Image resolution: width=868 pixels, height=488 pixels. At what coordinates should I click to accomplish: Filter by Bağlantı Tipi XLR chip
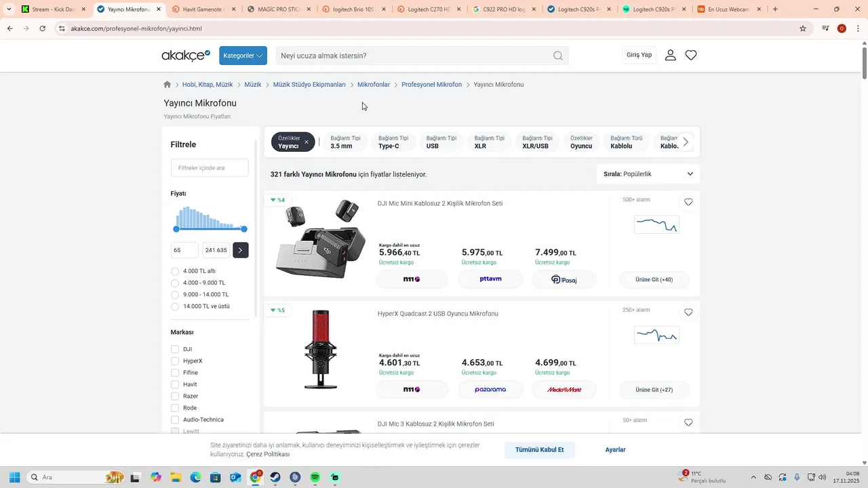(x=490, y=142)
